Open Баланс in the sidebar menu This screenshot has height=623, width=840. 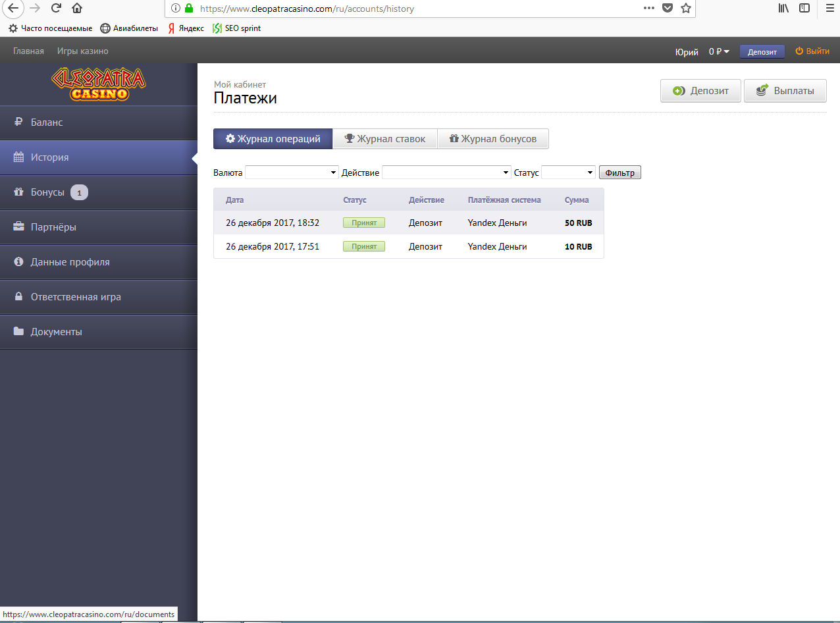coord(99,122)
